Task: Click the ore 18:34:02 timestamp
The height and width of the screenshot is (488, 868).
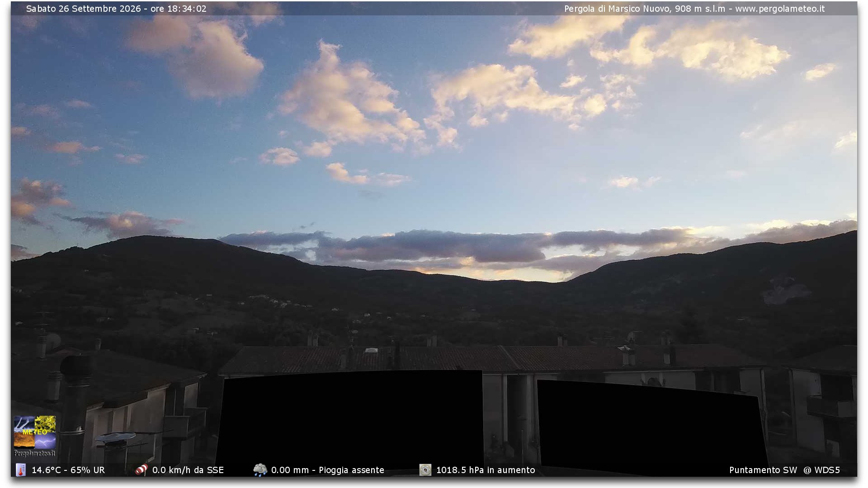Action: pos(178,9)
